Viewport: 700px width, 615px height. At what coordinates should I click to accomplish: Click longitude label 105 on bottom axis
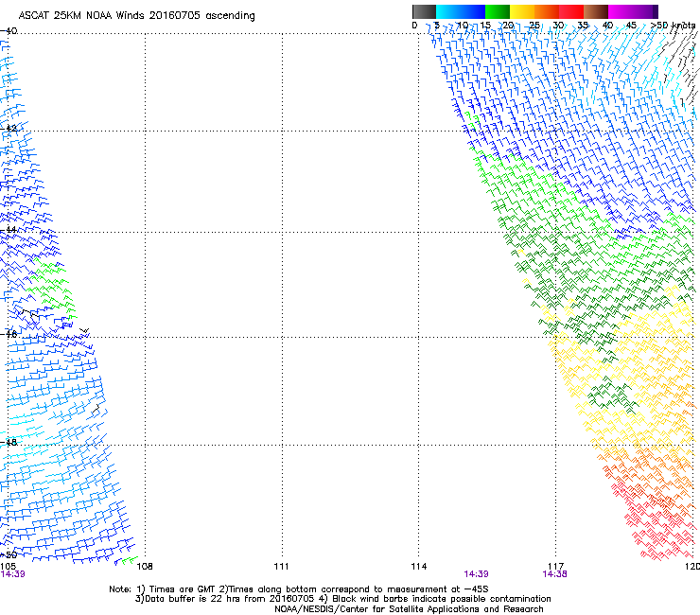tap(8, 567)
